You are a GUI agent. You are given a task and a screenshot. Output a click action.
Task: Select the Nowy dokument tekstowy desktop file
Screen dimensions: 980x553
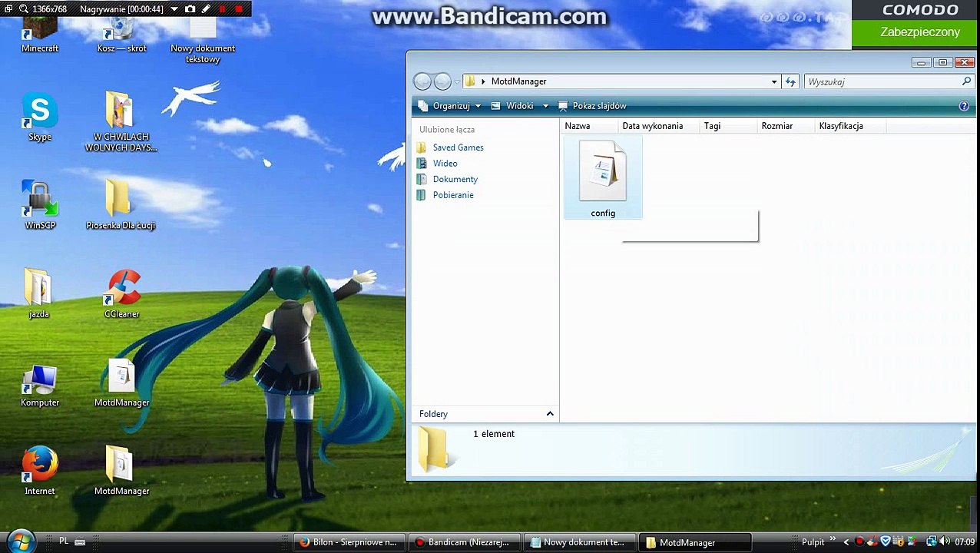click(x=203, y=40)
